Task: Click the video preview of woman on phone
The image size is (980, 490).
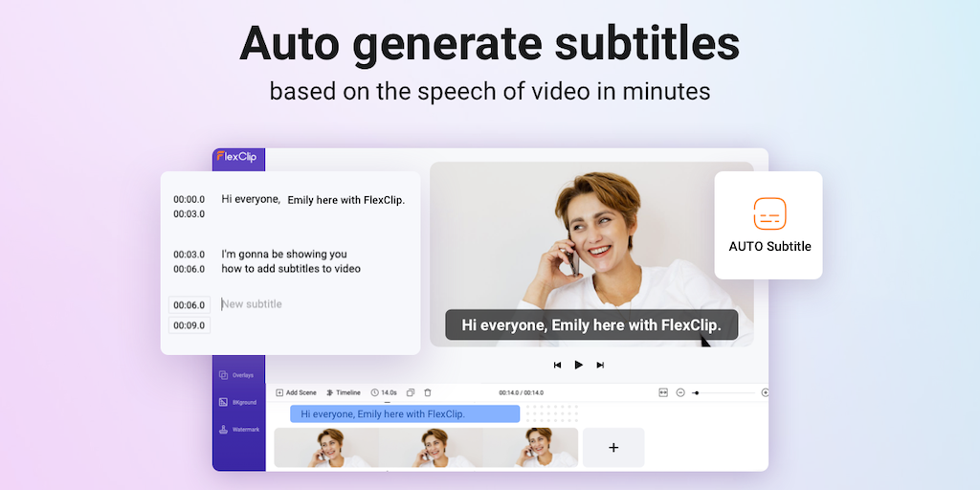Action: coord(591,254)
